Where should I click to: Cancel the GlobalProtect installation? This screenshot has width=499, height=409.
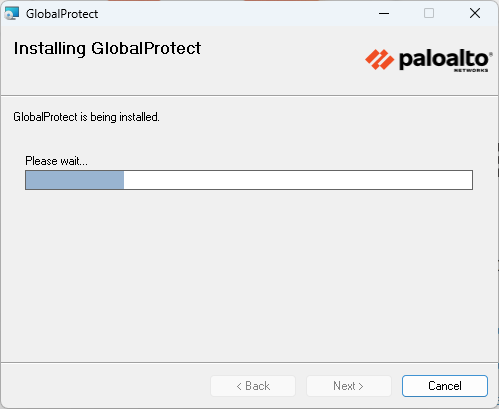[445, 386]
